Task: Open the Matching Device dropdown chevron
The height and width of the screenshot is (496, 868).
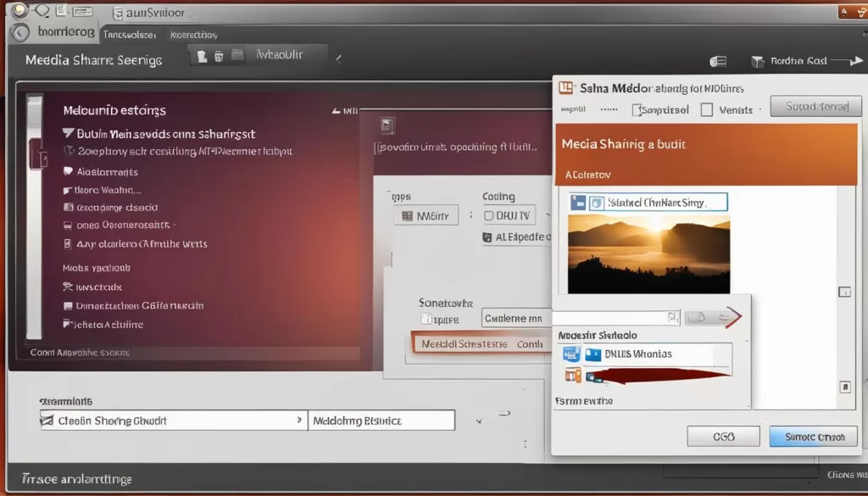Action: 479,420
